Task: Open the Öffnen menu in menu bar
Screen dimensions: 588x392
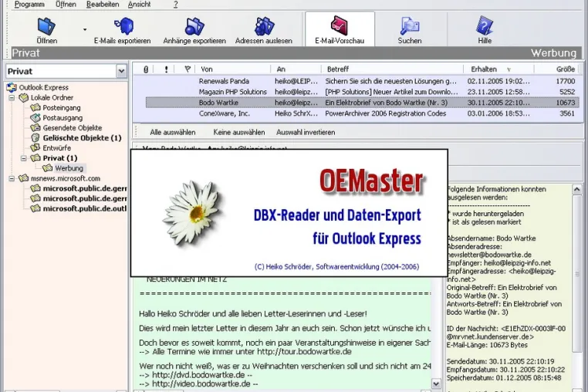Action: pos(66,5)
